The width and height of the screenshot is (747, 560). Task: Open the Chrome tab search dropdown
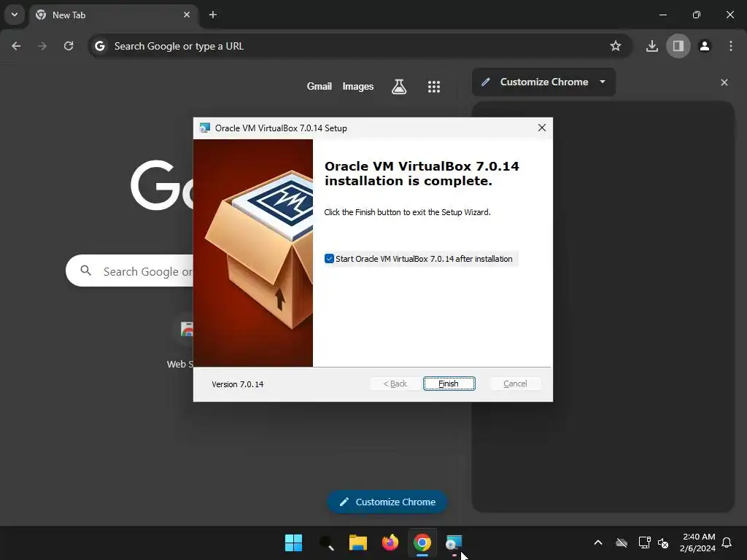pos(15,15)
